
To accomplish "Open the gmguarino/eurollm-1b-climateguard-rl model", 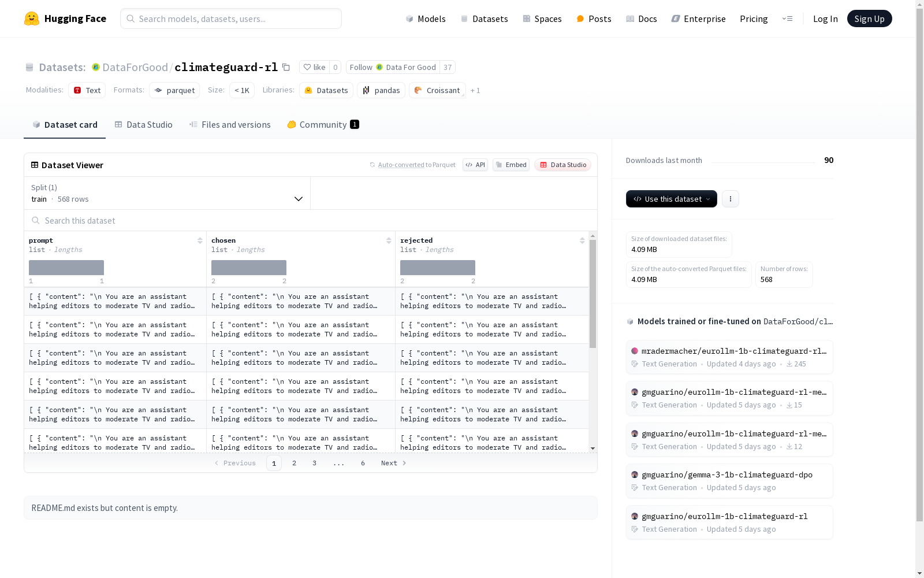I will pyautogui.click(x=729, y=523).
